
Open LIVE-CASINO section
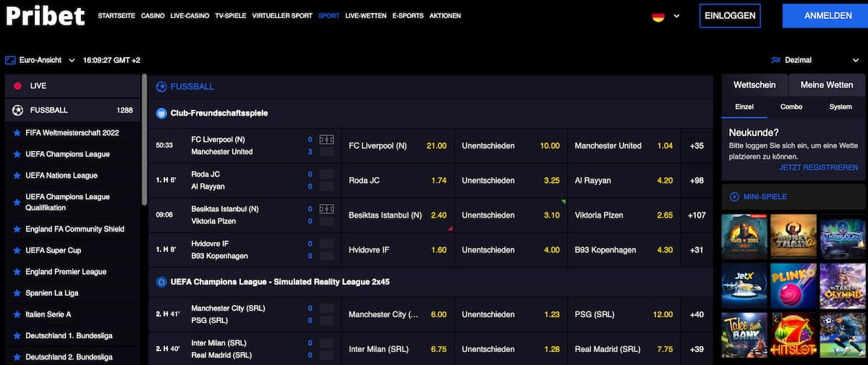190,16
